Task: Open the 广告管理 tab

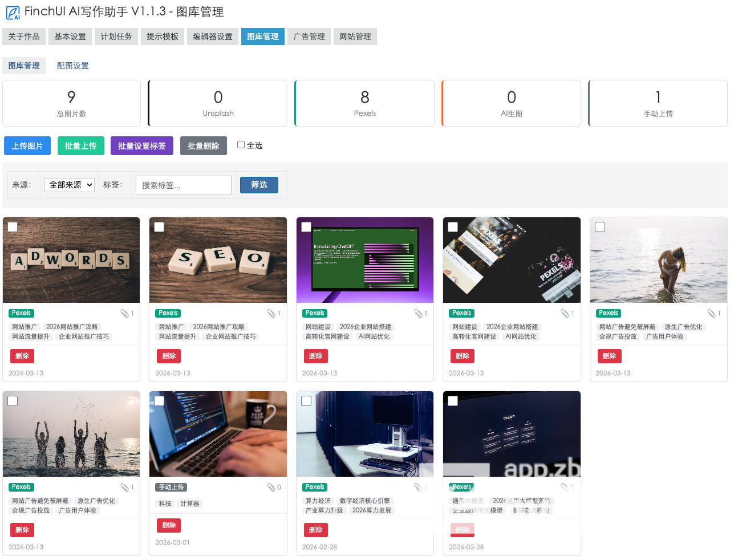Action: [x=309, y=36]
